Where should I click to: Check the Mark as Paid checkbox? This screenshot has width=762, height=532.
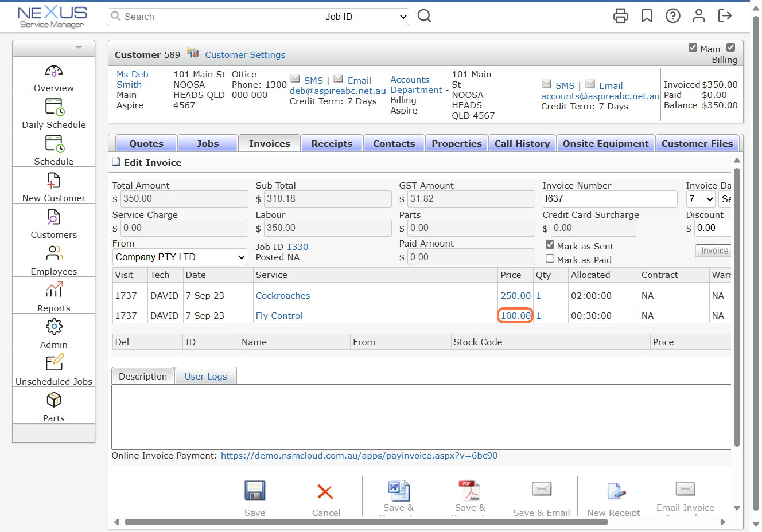point(550,259)
